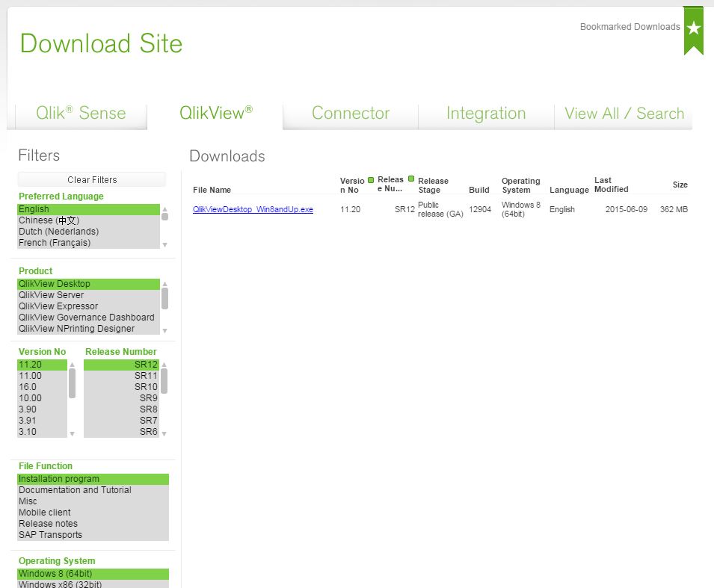The width and height of the screenshot is (714, 588).
Task: Go to the Integration tab
Action: pos(486,114)
